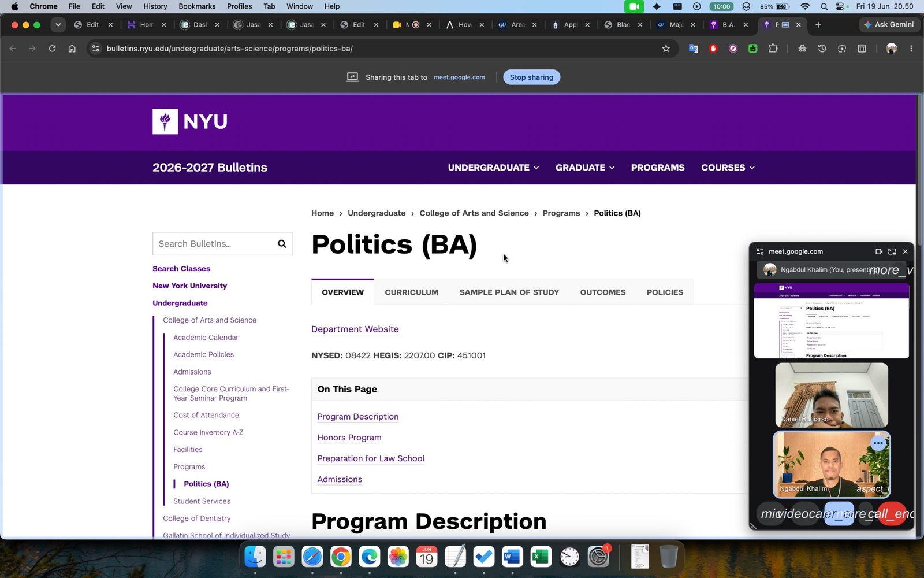Select the OVERVIEW tab
The image size is (924, 578).
point(343,292)
